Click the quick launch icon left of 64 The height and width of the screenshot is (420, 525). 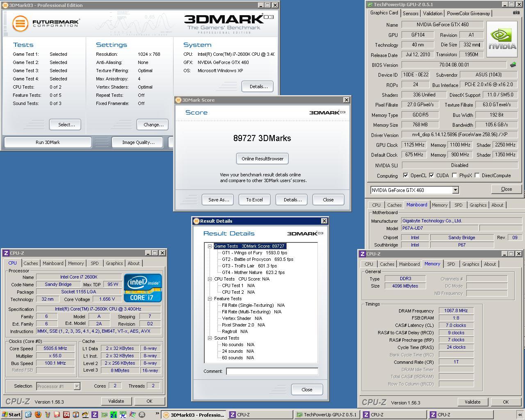tap(57, 415)
